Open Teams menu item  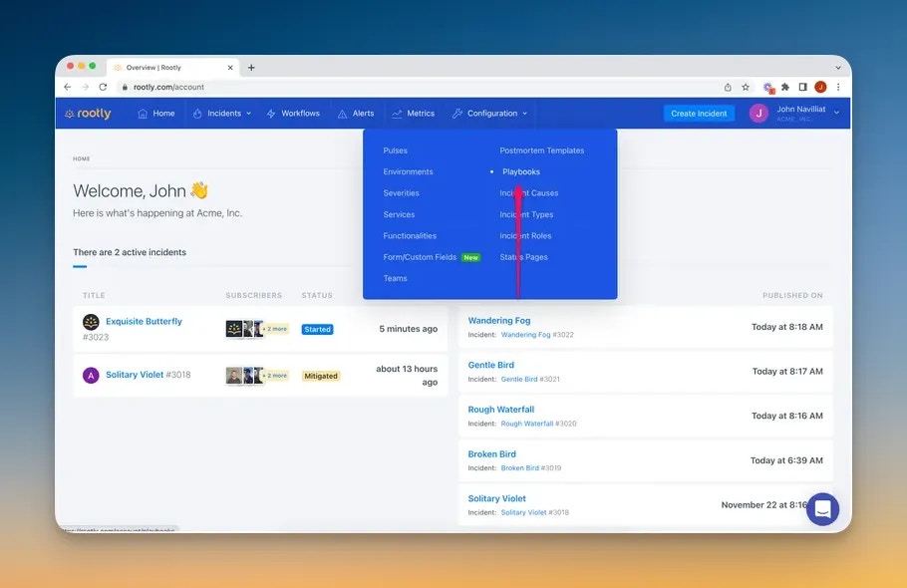(395, 279)
